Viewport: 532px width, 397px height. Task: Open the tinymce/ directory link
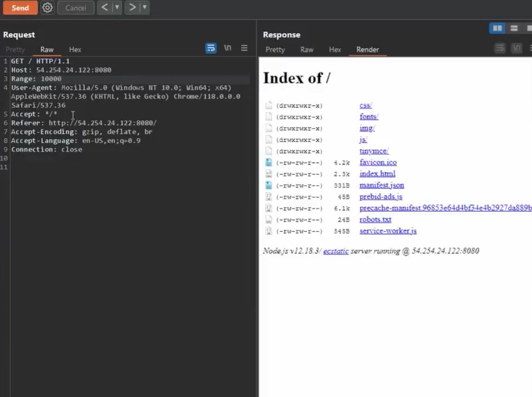click(x=374, y=151)
